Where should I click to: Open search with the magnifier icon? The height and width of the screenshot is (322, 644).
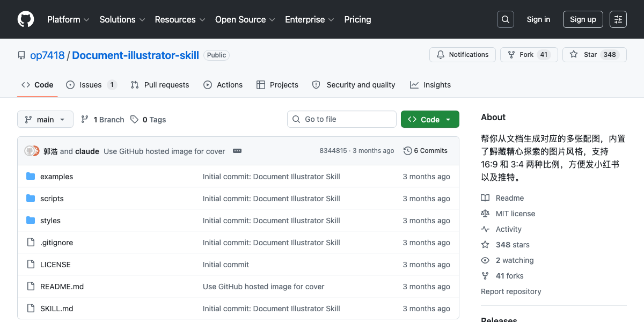[x=505, y=19]
